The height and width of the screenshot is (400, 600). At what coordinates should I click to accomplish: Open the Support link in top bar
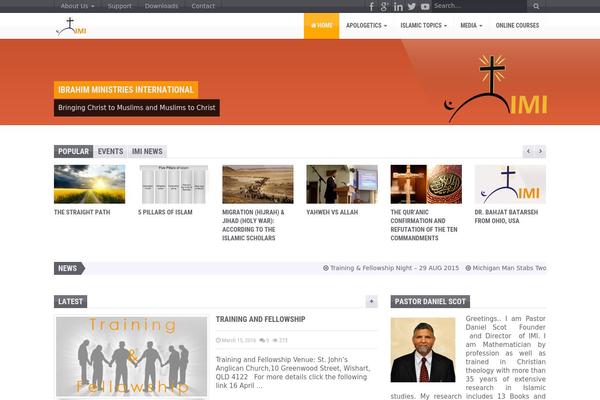click(119, 6)
